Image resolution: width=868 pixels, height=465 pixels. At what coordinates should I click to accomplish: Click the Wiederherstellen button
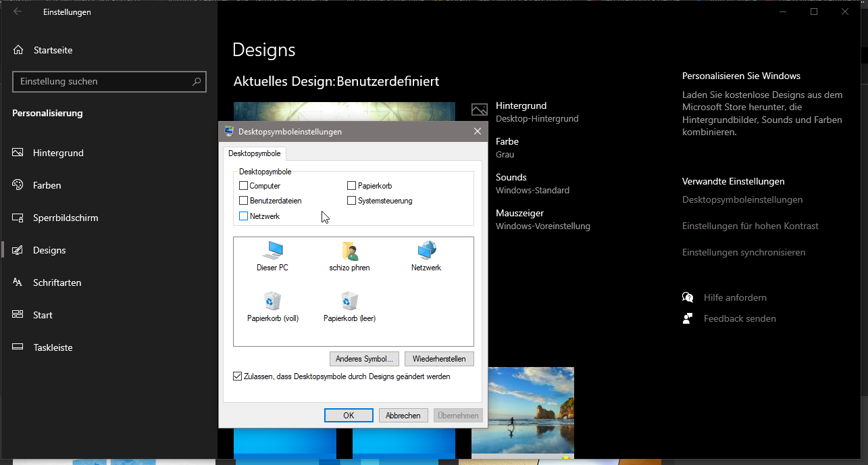click(439, 359)
